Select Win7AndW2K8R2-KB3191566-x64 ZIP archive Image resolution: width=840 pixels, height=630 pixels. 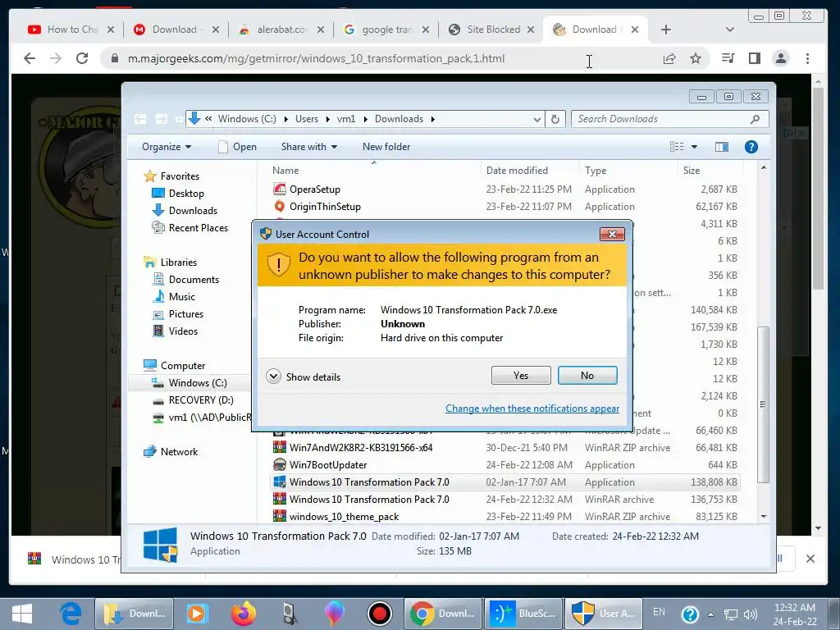click(353, 447)
